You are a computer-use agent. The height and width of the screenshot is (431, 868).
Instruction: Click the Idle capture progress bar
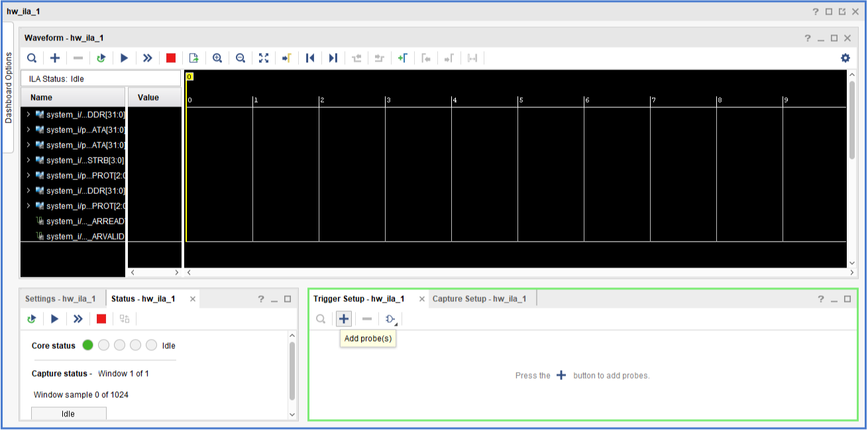pyautogui.click(x=68, y=414)
